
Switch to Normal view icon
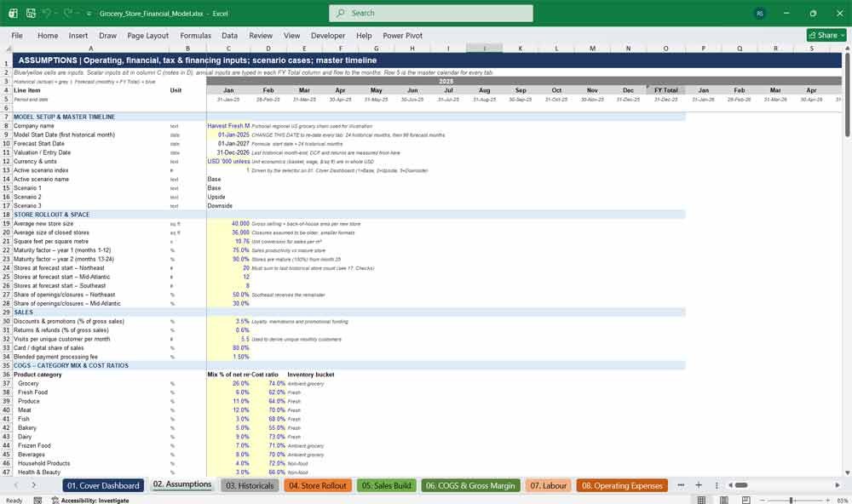click(701, 500)
